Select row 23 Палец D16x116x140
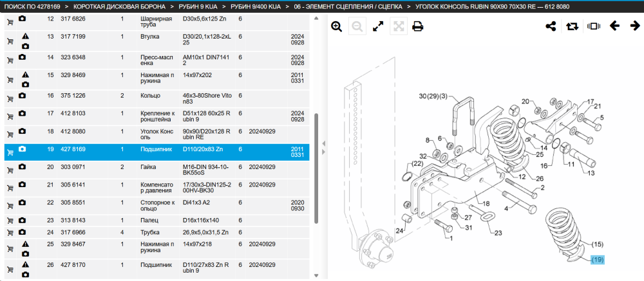The image size is (644, 281). 156,221
